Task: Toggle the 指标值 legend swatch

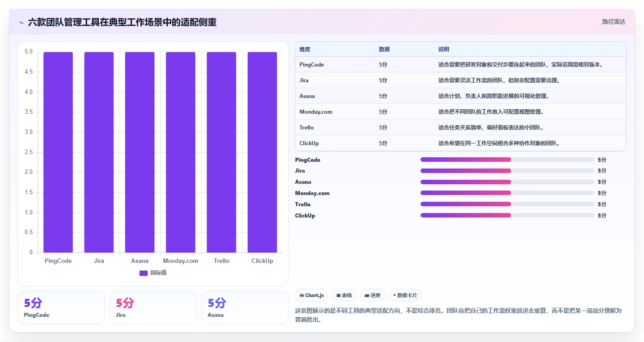Action: click(144, 273)
